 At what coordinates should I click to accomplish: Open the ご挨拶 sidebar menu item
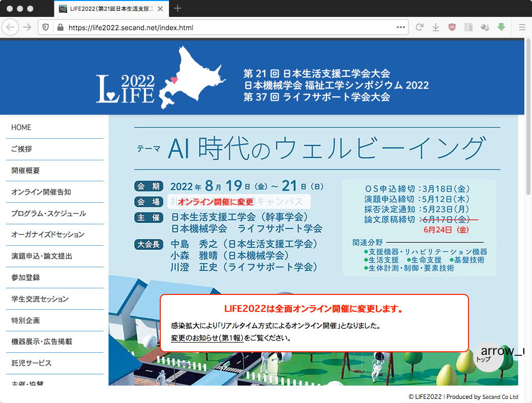[55, 149]
